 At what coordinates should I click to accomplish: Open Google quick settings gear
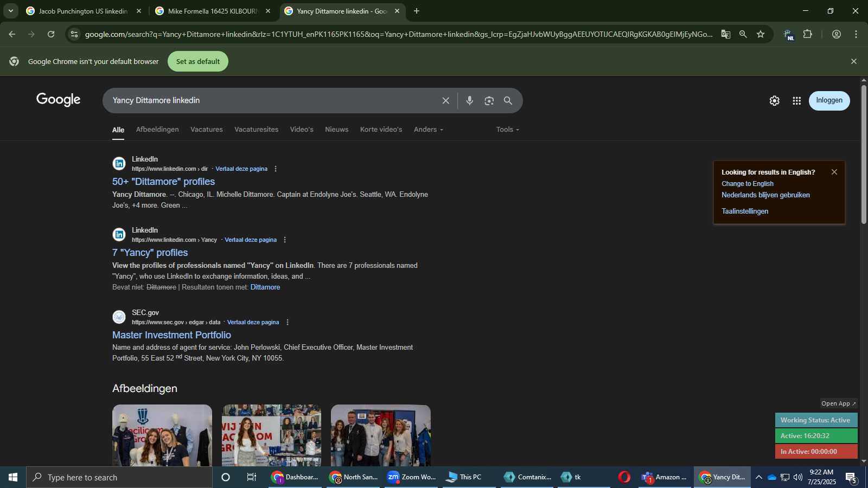(x=774, y=100)
